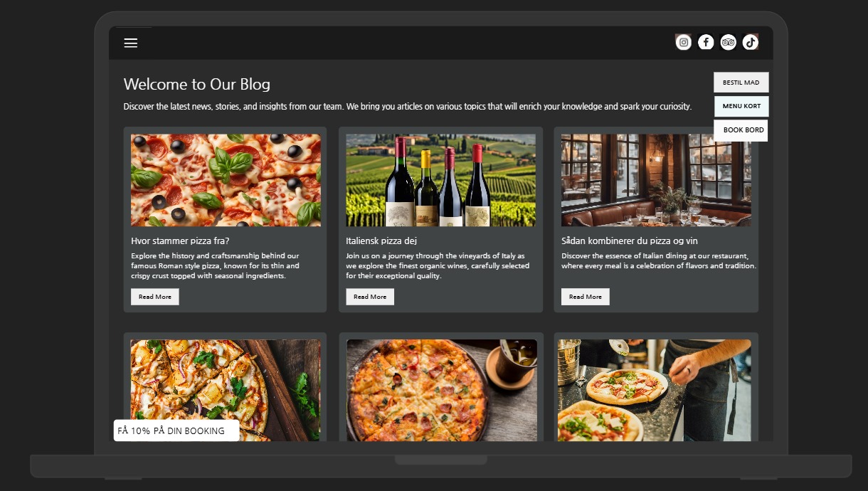Click the Facebook icon in the header
868x491 pixels.
coord(706,42)
